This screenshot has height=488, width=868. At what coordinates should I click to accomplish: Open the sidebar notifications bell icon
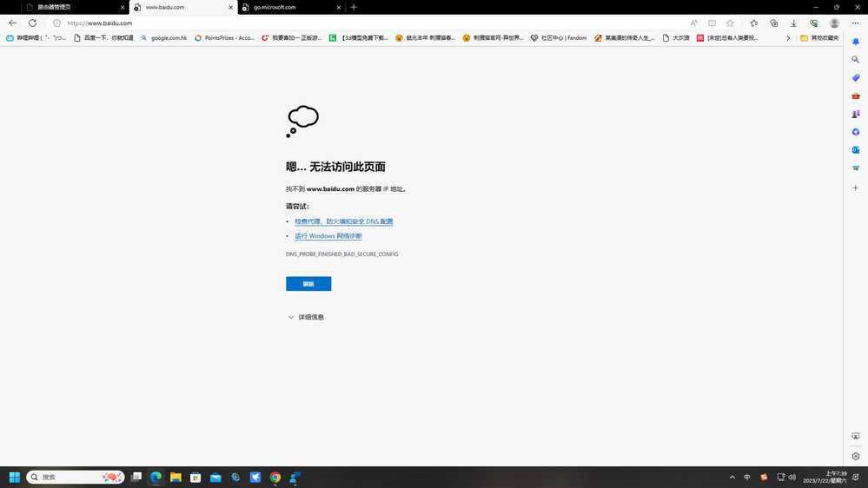click(x=855, y=42)
